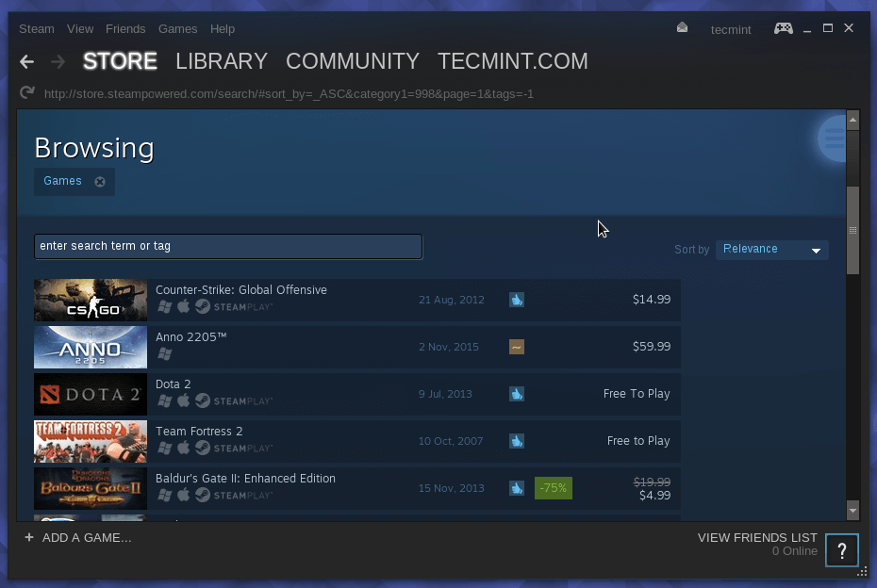Click Steam logo icon under Dota 2

click(x=203, y=400)
